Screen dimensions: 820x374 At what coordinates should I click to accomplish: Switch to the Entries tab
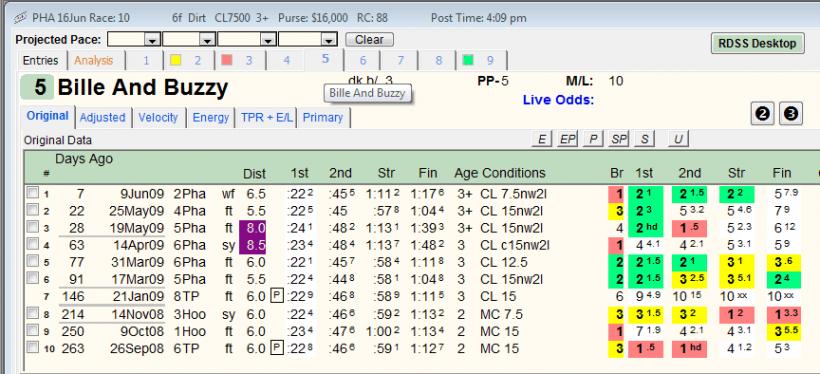click(41, 60)
